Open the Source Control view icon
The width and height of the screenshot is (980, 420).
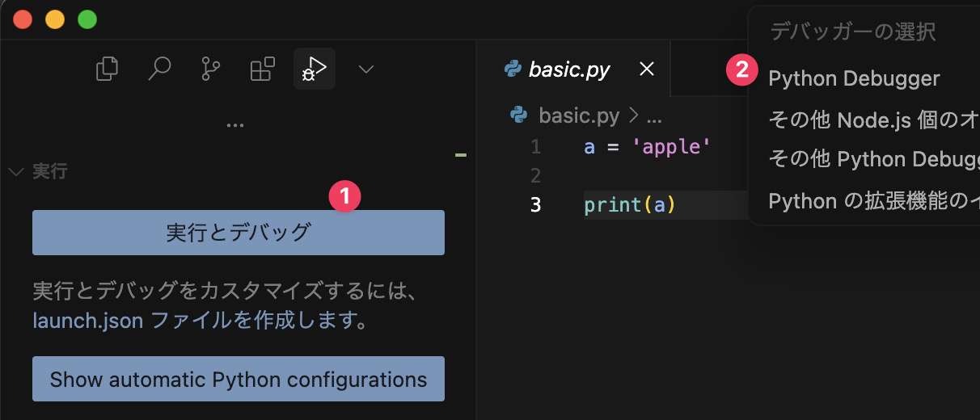[x=210, y=69]
